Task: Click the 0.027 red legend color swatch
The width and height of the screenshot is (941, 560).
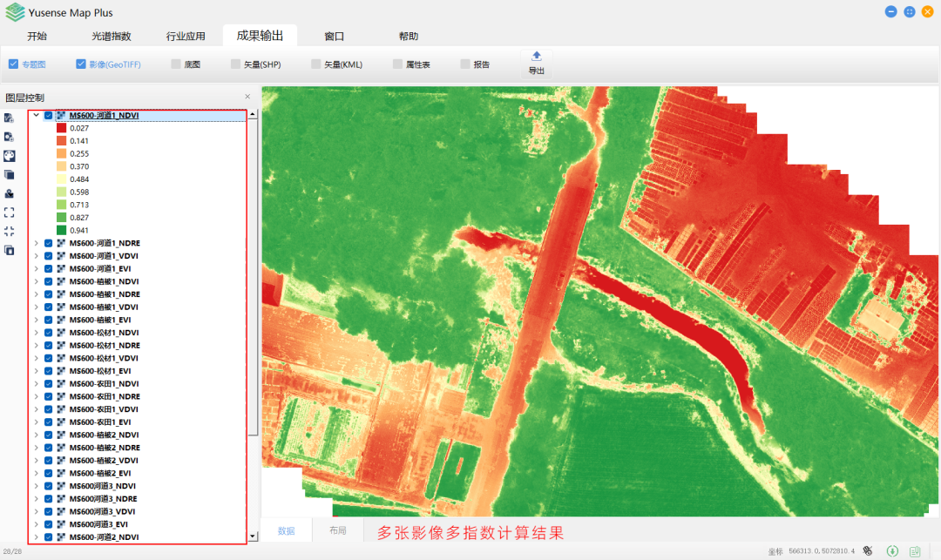Action: pyautogui.click(x=61, y=128)
